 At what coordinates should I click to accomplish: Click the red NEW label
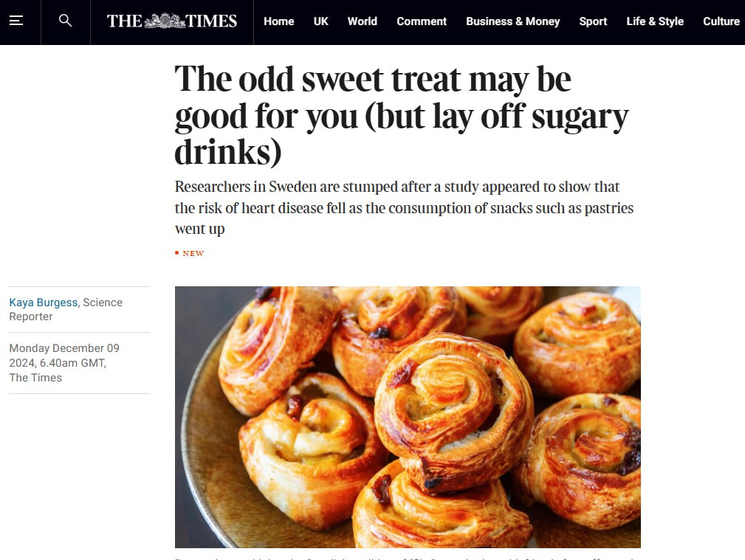190,253
